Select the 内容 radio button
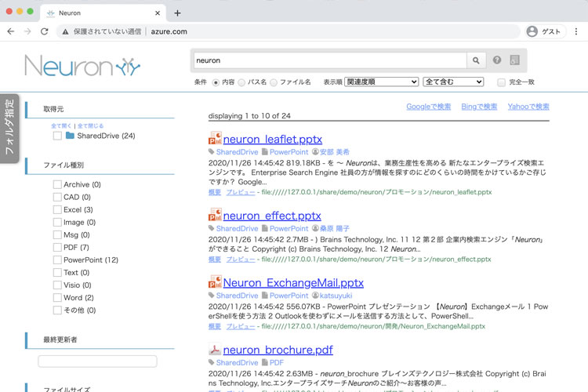 216,82
